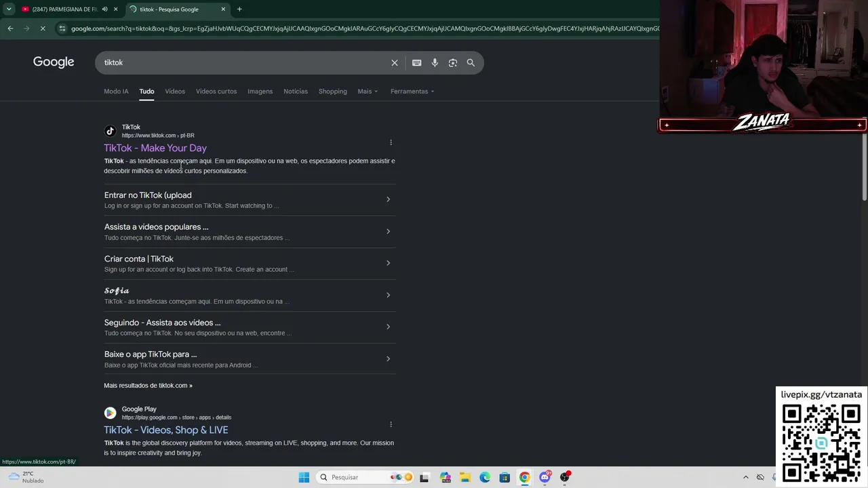
Task: Expand chevron beside Sofia sitelink
Action: [x=388, y=295]
